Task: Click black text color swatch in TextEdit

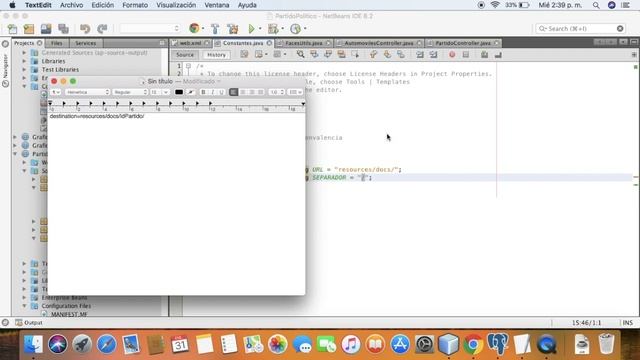Action: click(179, 92)
